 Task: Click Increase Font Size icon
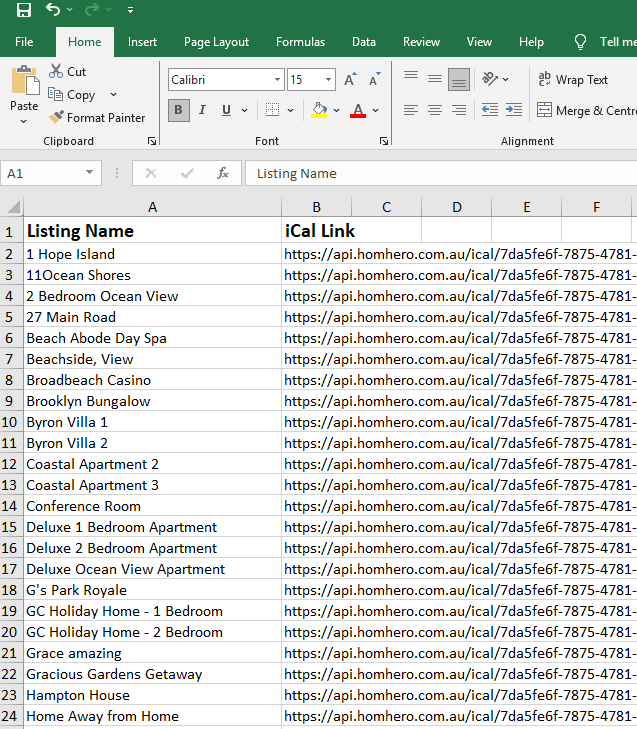pyautogui.click(x=350, y=80)
